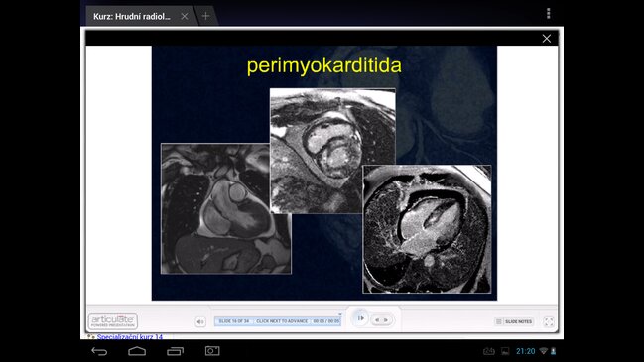Screen dimensions: 644x362
Task: Open the Slide Notes panel
Action: (514, 321)
